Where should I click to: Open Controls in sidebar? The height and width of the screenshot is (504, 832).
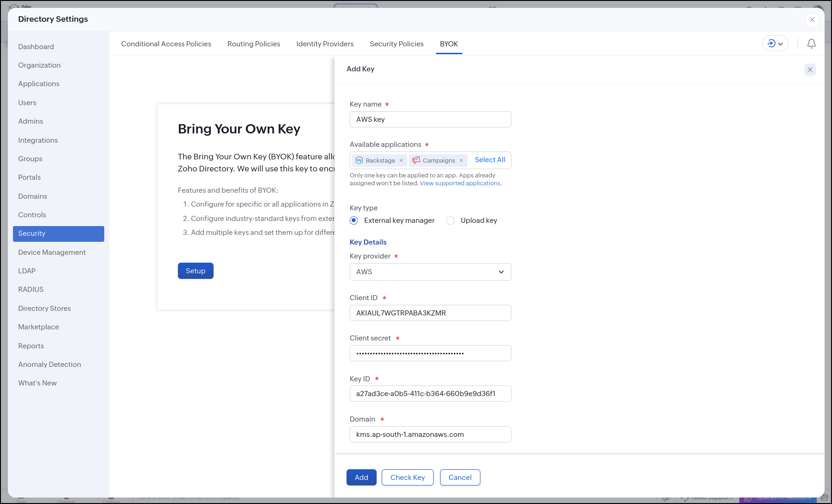pos(58,215)
